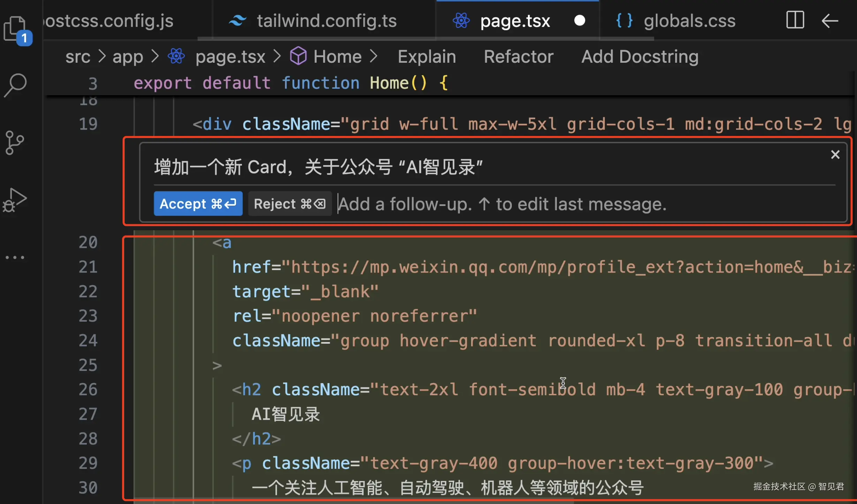This screenshot has height=504, width=857.
Task: Click the unsaved dot on page.tsx tab
Action: click(579, 21)
